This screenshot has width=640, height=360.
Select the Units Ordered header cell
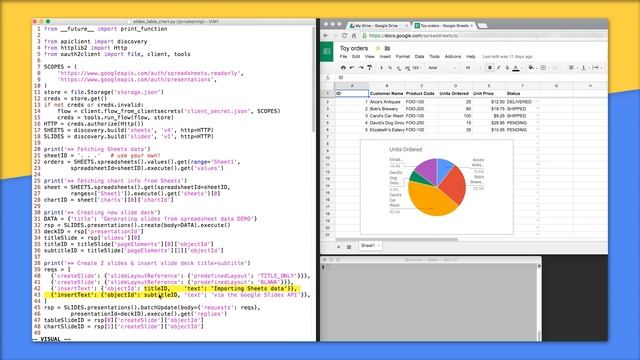tap(455, 93)
